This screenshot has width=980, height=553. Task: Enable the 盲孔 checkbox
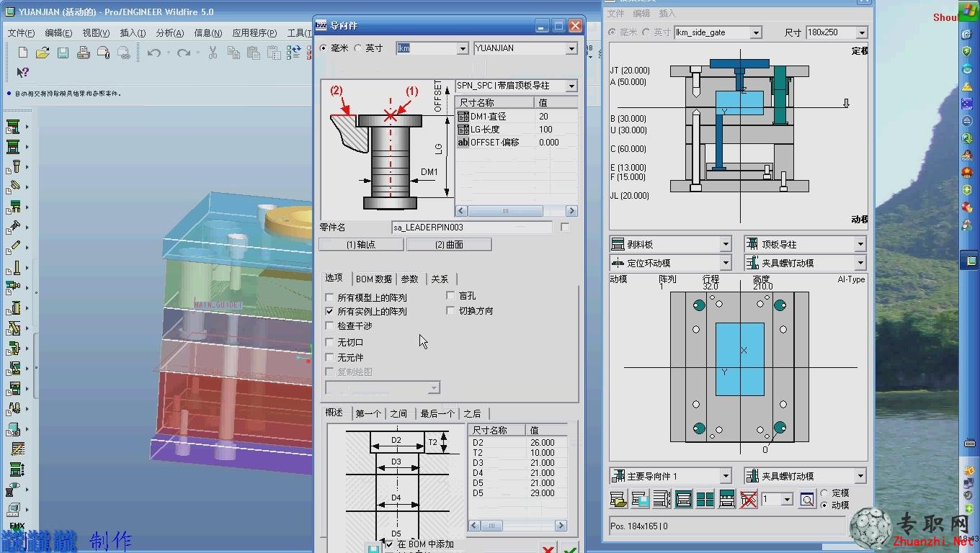point(451,296)
